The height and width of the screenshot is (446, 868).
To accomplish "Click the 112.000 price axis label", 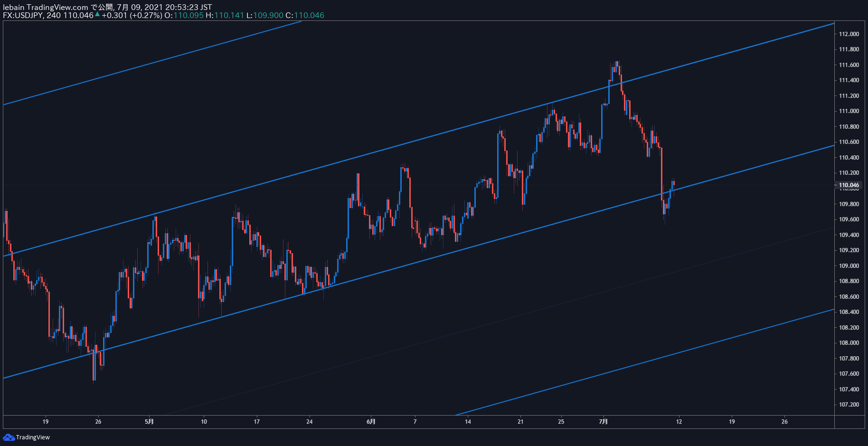I will coord(849,34).
